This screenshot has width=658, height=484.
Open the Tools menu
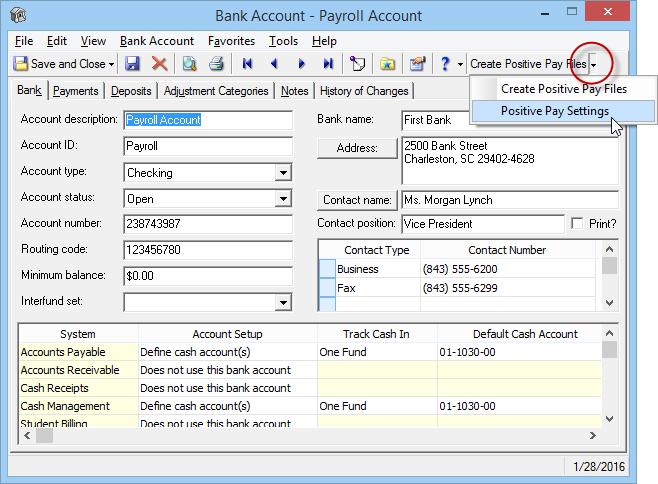click(283, 41)
